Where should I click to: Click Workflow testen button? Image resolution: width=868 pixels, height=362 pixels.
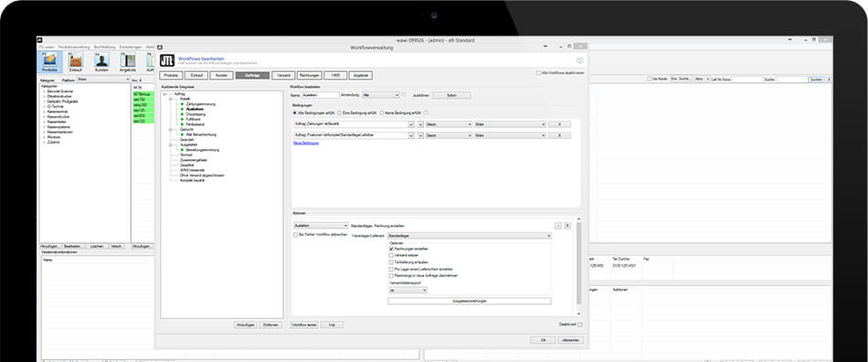click(304, 325)
